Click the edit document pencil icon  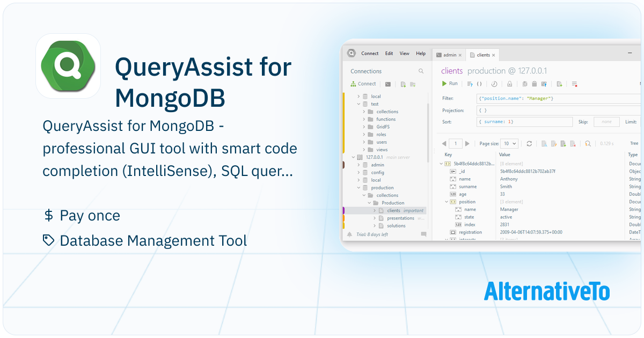point(553,144)
